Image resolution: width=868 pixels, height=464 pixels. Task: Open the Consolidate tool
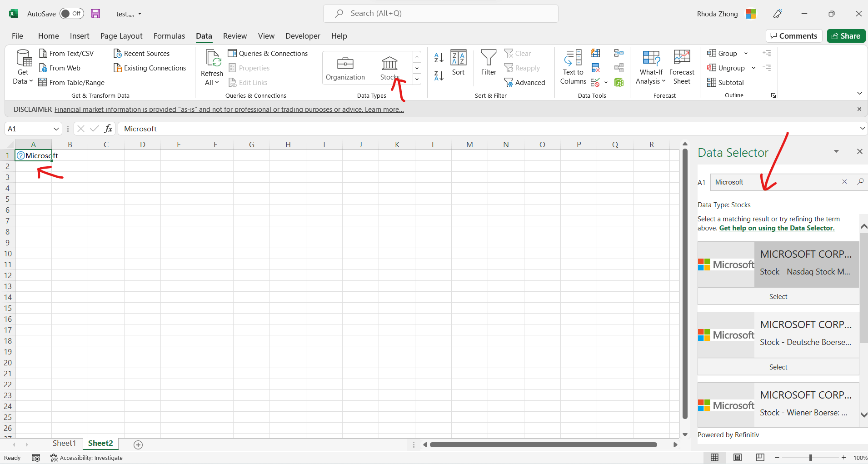point(619,53)
